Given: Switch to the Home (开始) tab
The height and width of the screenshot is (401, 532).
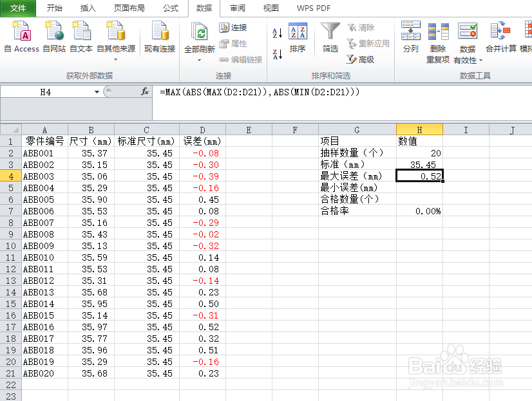Looking at the screenshot, I should [55, 8].
